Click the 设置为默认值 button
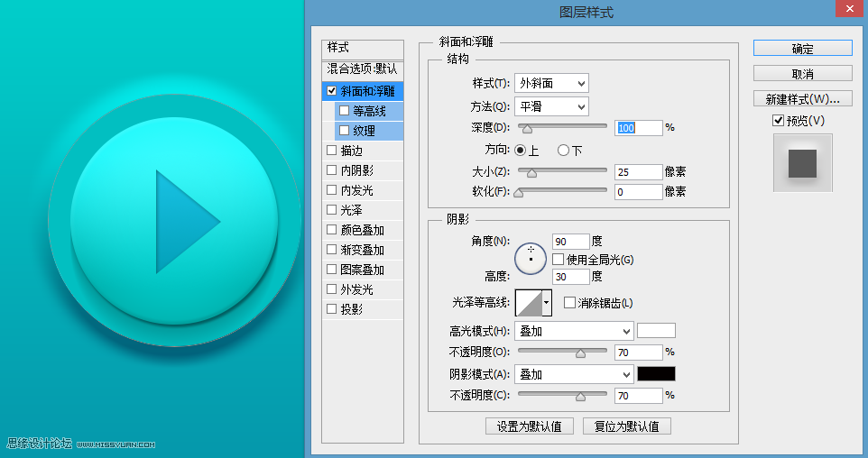 pos(530,426)
